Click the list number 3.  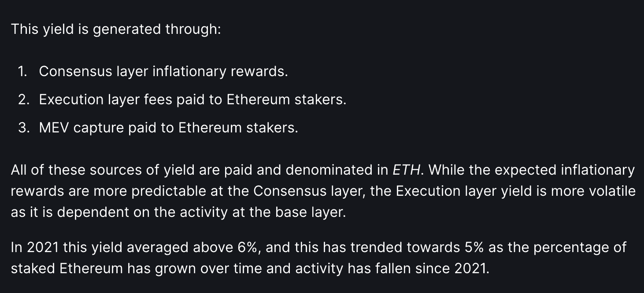pyautogui.click(x=22, y=128)
